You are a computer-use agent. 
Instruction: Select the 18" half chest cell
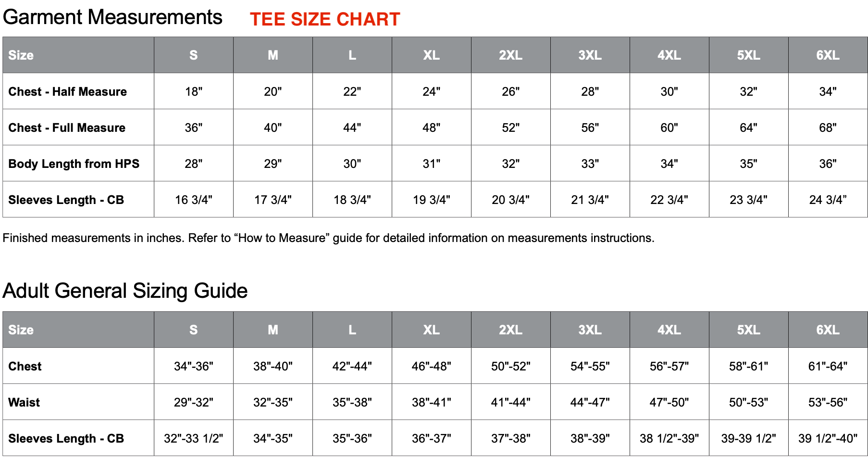[x=194, y=91]
